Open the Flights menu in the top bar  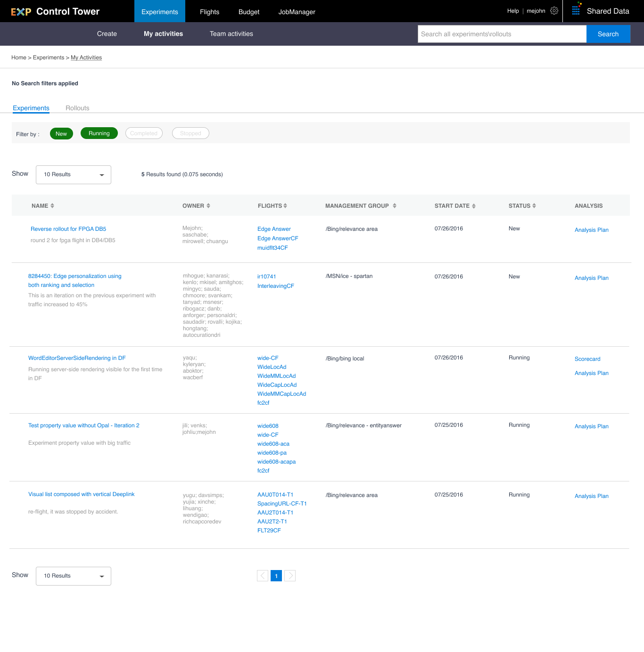tap(209, 12)
